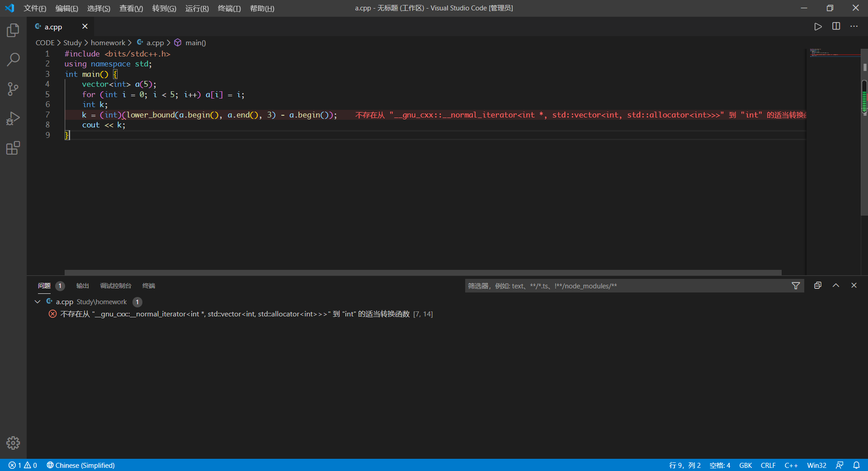Image resolution: width=868 pixels, height=471 pixels.
Task: Open the CODE breadcrumb dropdown
Action: tap(45, 42)
